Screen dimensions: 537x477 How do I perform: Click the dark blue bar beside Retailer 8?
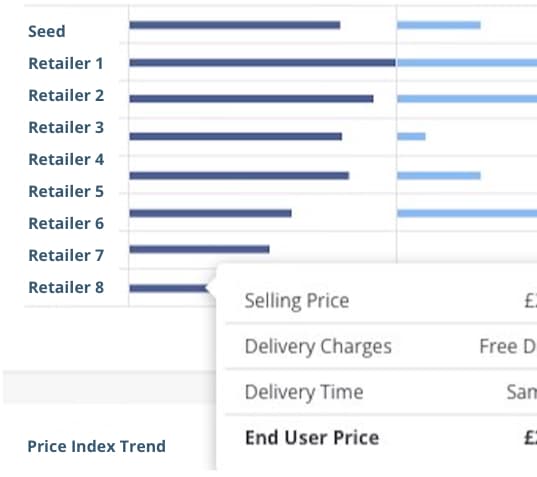pyautogui.click(x=168, y=288)
